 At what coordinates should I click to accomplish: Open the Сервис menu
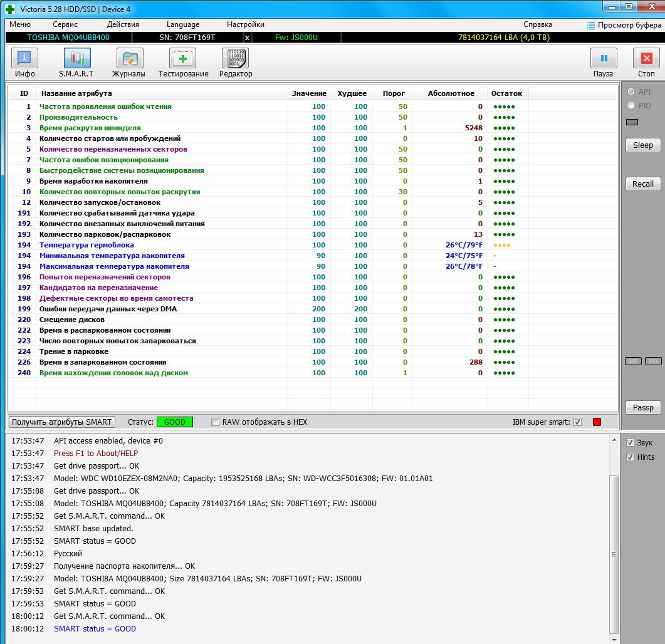pyautogui.click(x=65, y=24)
